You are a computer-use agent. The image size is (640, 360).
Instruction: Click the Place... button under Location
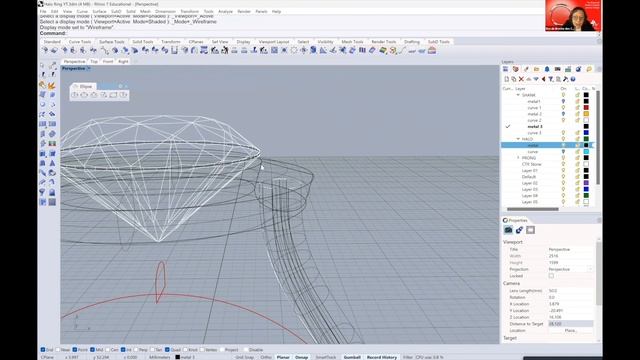[570, 330]
